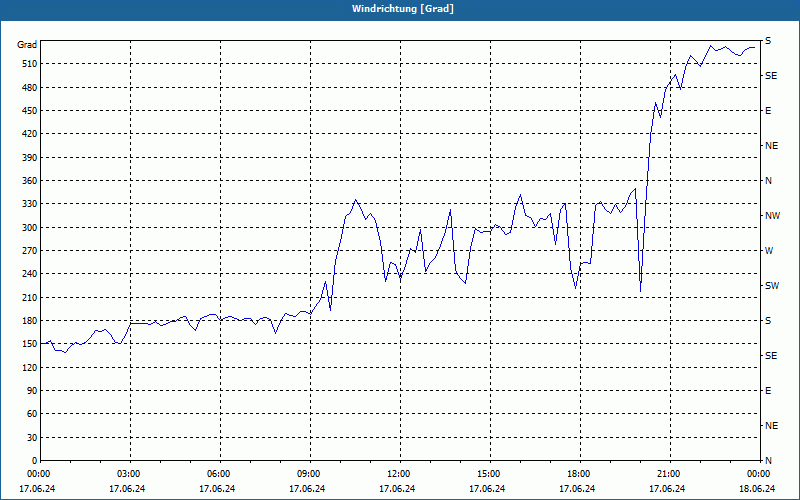Click the 420 axis value

click(x=29, y=134)
